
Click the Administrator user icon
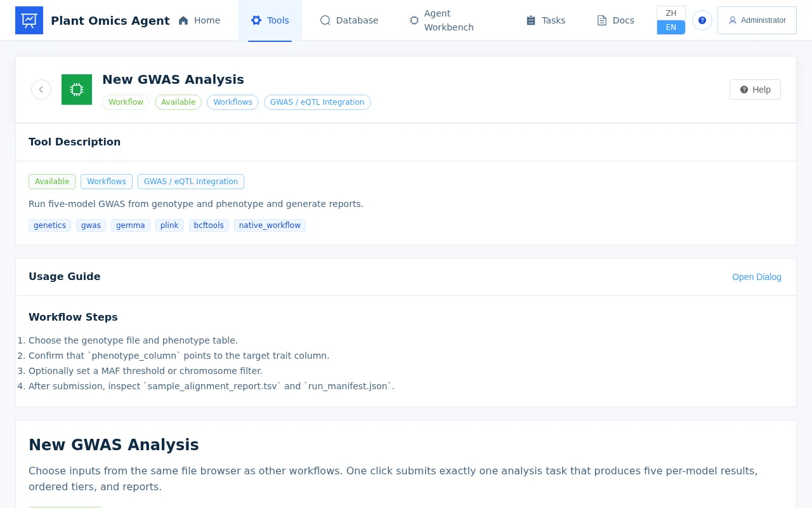[733, 20]
